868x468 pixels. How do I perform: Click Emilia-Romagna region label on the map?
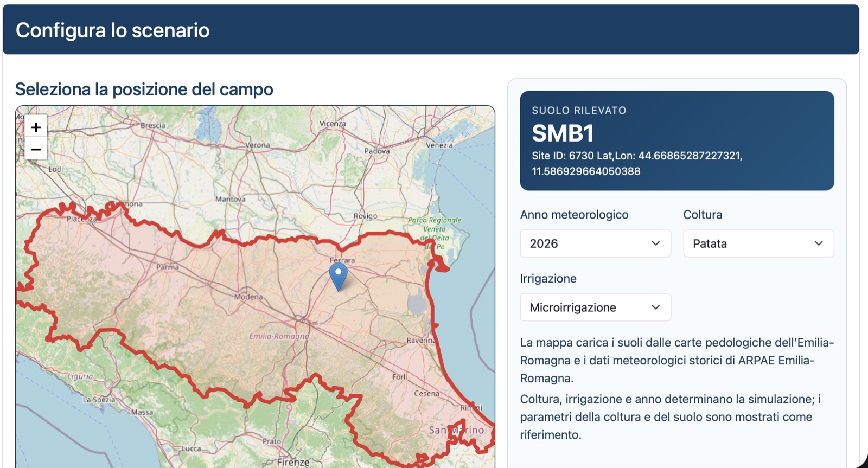[x=279, y=336]
